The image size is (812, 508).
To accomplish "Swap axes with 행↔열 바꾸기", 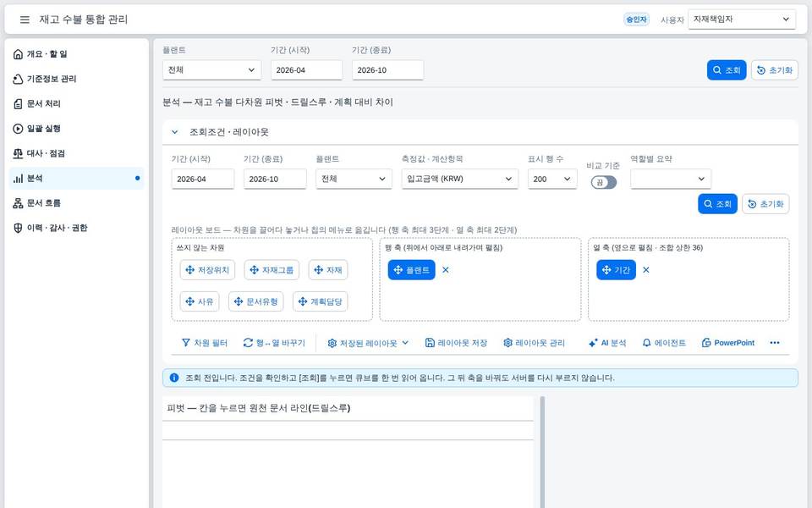I will point(274,343).
